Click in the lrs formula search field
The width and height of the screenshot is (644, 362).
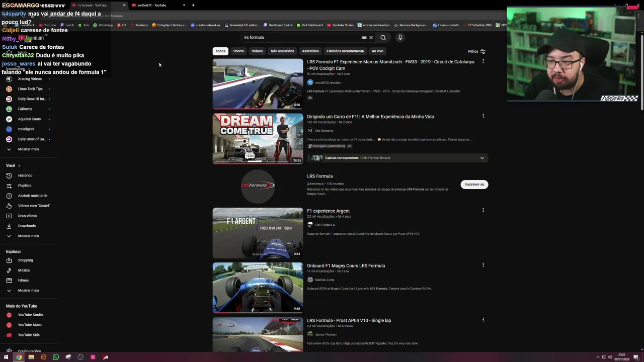click(301, 37)
